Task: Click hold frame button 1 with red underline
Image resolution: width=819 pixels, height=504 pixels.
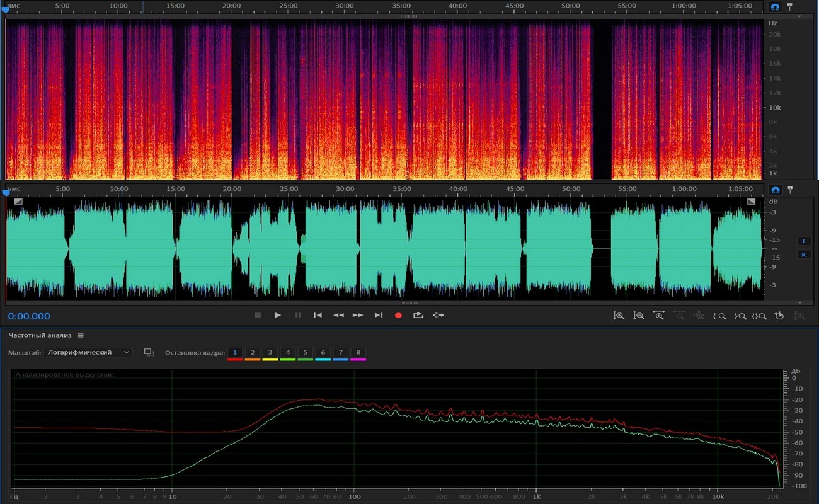Action: [235, 353]
